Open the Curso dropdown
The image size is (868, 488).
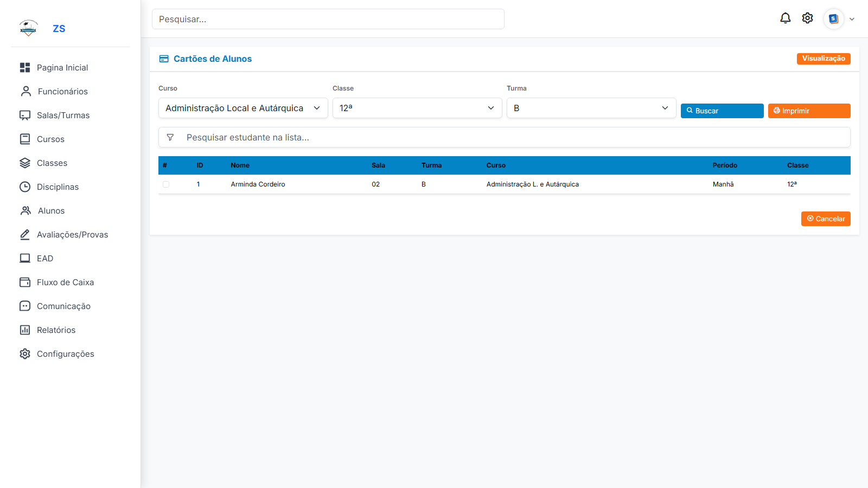[x=242, y=108]
